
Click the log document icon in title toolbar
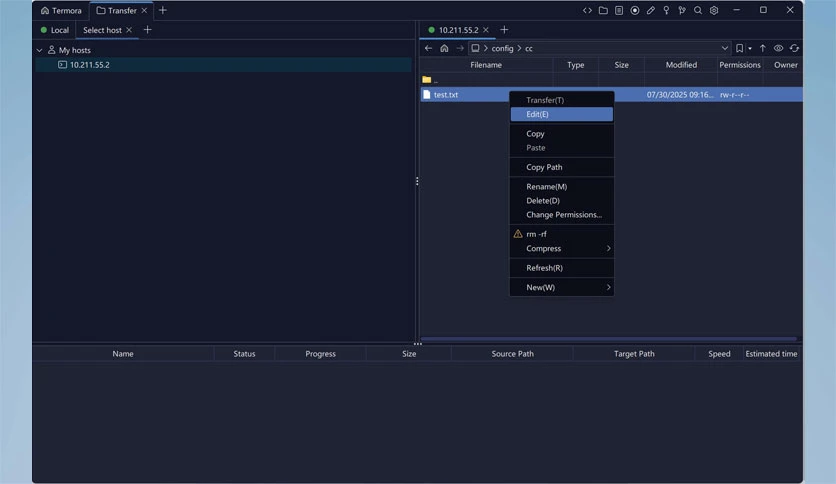click(x=619, y=10)
